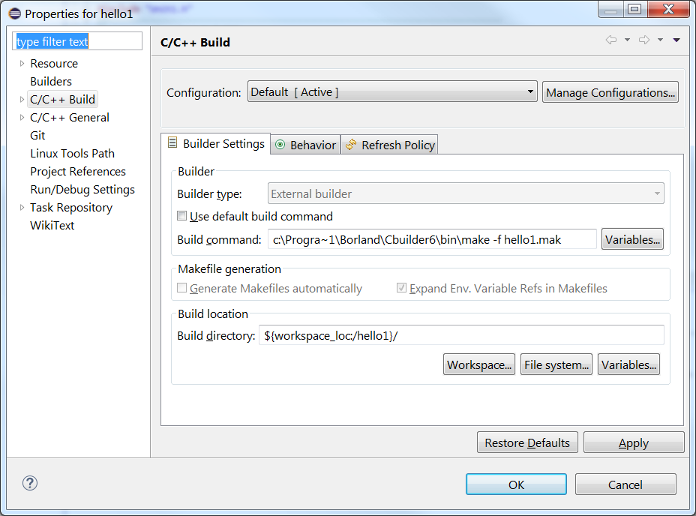Screen dimensions: 696x516
Task: Open the Configuration dropdown
Action: 392,92
